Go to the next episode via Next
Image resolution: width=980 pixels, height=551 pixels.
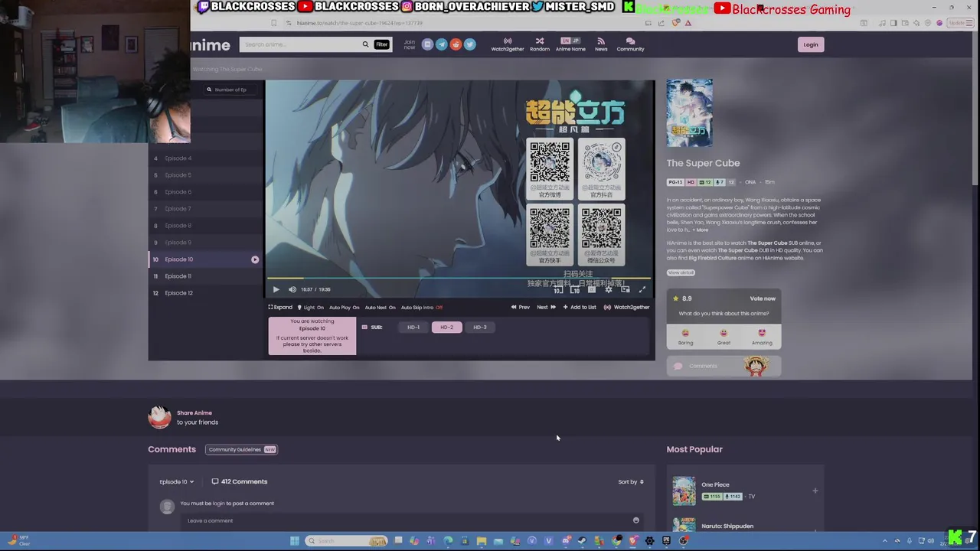coord(546,307)
